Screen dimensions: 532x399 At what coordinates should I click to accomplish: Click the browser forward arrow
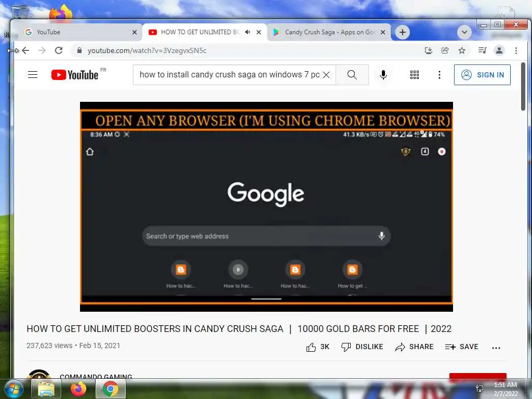(42, 50)
